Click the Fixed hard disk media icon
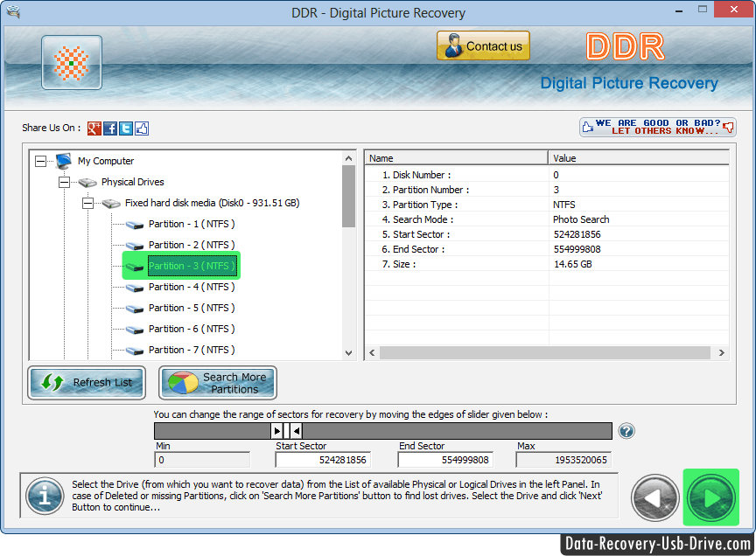The width and height of the screenshot is (756, 556). click(111, 204)
